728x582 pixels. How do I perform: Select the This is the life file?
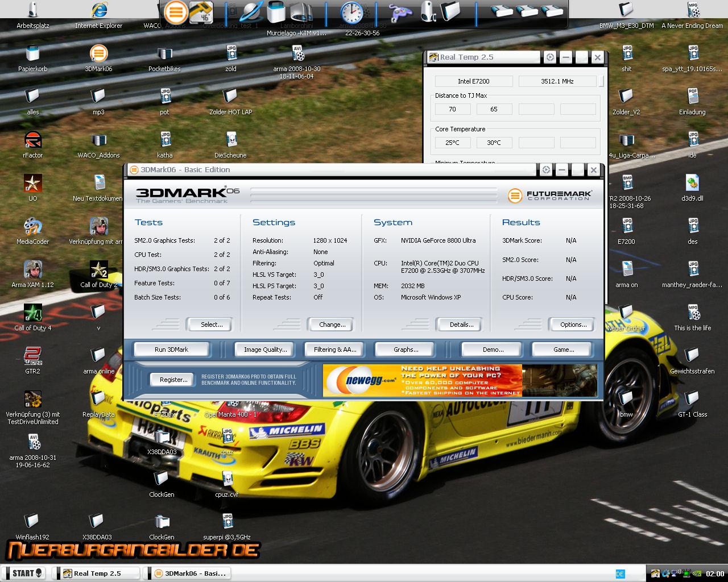(x=692, y=318)
